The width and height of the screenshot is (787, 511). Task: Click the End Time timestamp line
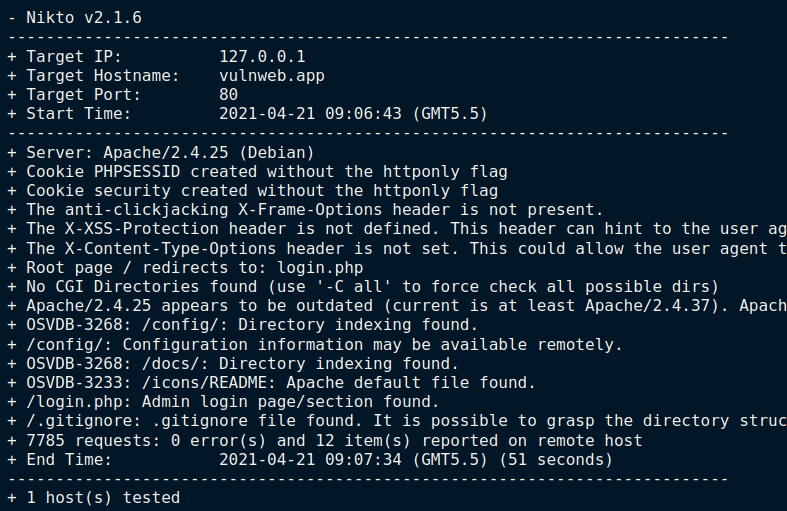tap(310, 460)
